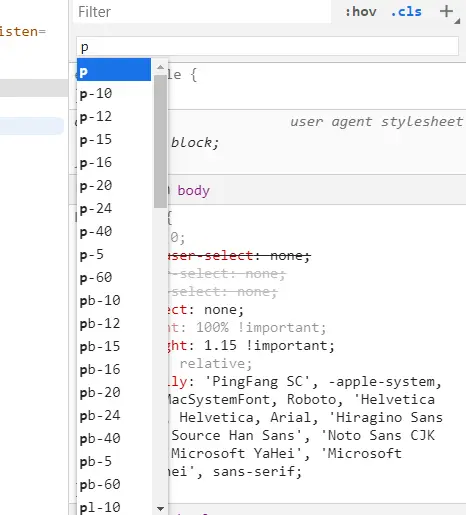Screen dimensions: 466x515
Task: Pick 'pb-12' from the class list
Action: pos(114,323)
